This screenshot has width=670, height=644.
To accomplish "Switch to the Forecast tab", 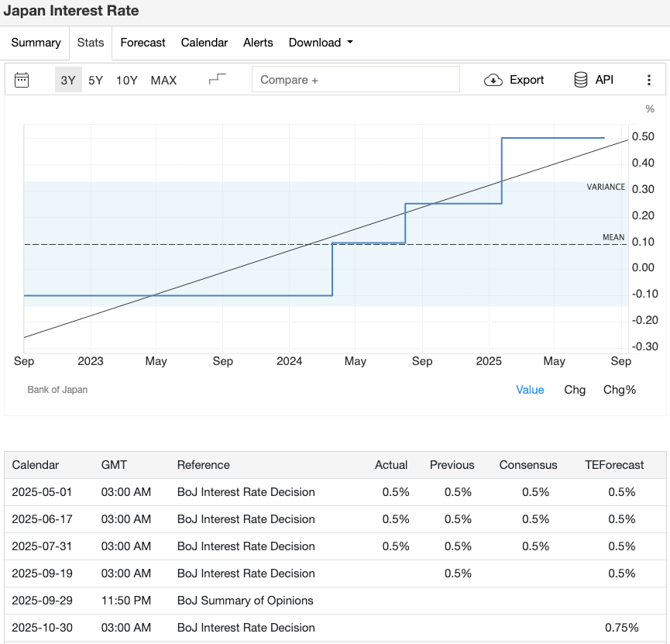I will pos(143,43).
